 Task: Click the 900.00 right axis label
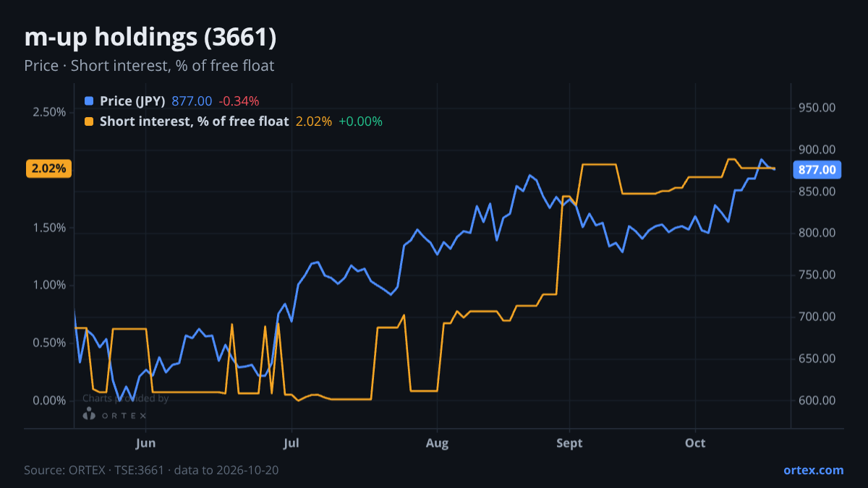click(817, 150)
